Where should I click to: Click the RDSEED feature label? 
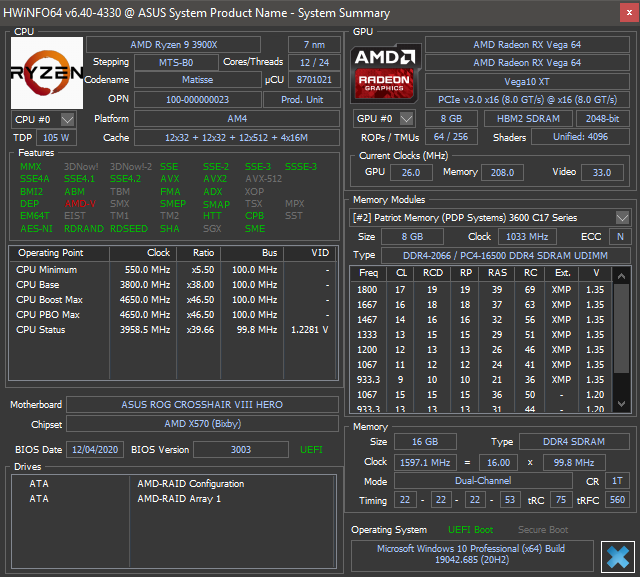[129, 229]
